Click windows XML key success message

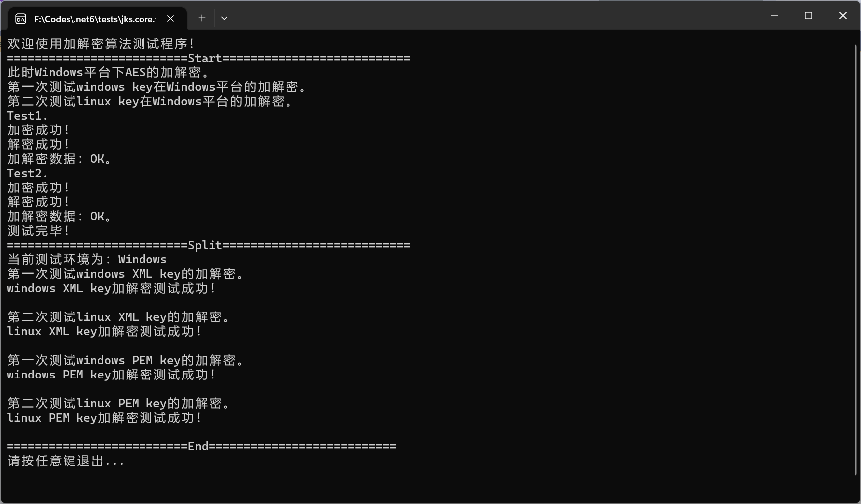point(111,289)
